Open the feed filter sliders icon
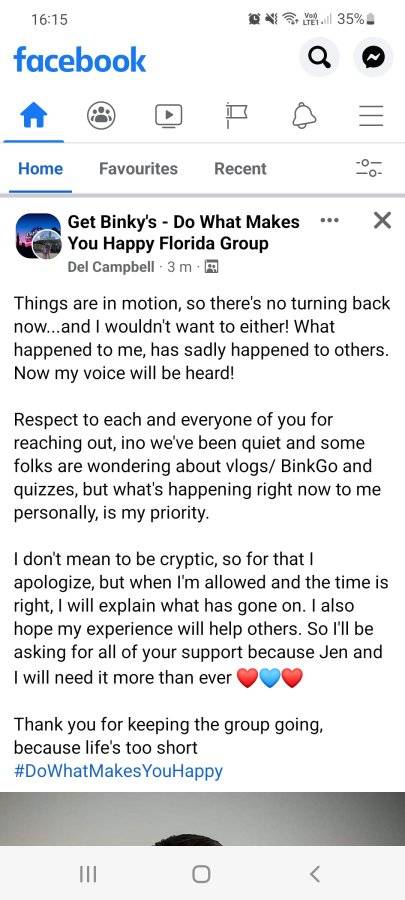 [369, 168]
